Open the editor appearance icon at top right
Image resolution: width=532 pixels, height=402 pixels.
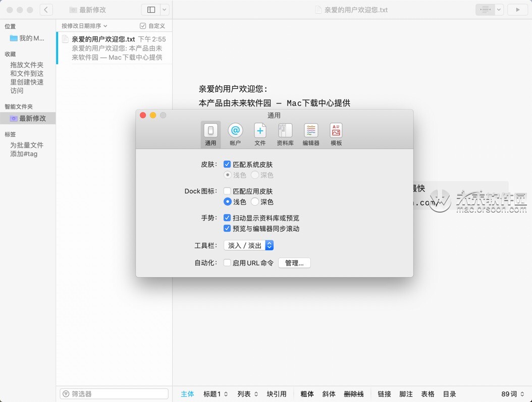pyautogui.click(x=485, y=9)
